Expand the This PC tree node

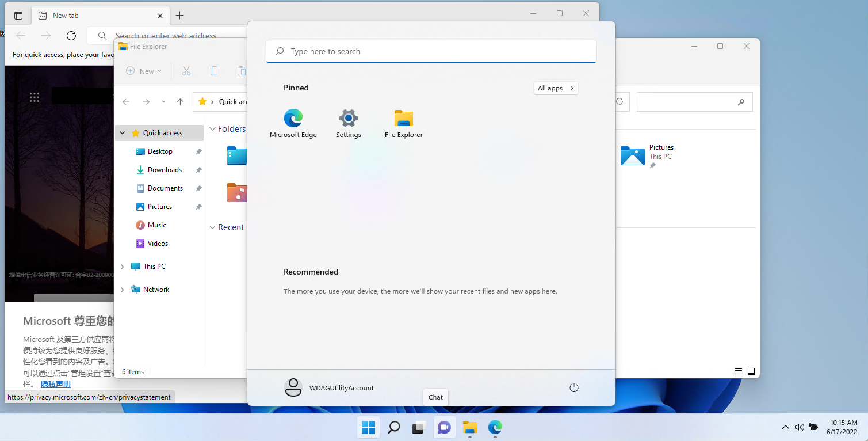pyautogui.click(x=122, y=267)
